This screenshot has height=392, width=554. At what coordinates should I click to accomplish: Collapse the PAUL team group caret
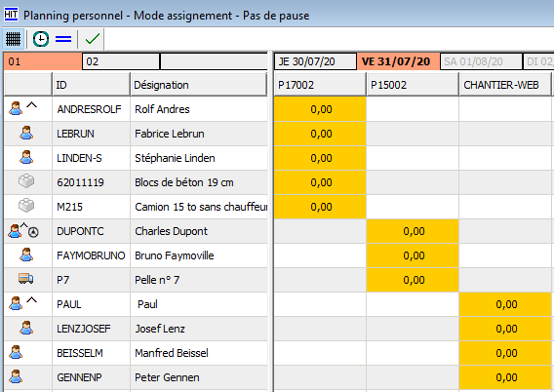(32, 299)
